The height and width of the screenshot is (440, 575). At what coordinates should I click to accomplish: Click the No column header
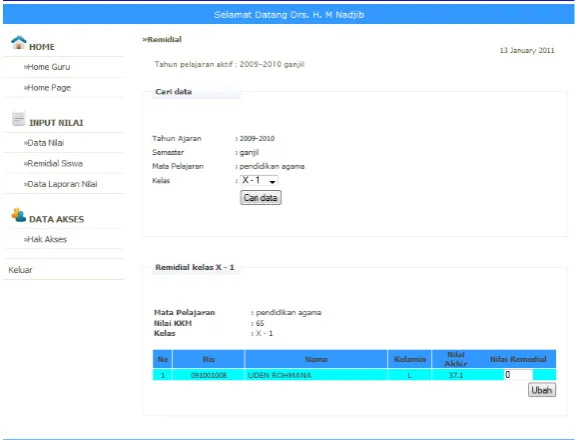click(x=163, y=359)
